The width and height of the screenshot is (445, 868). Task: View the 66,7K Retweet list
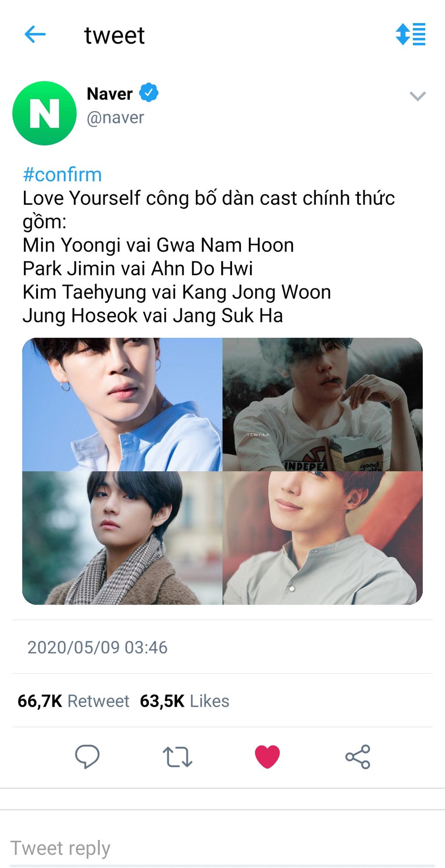point(73,701)
